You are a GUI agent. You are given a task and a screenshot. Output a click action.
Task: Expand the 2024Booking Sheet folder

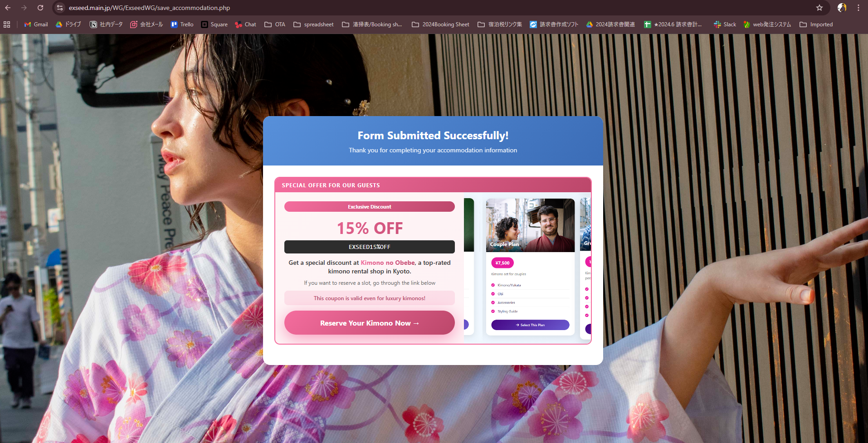coord(440,24)
